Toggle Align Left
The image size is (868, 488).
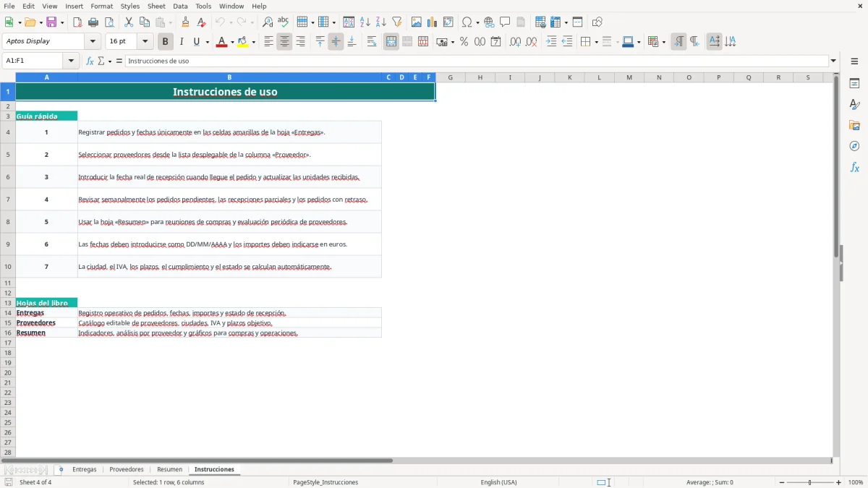click(x=268, y=42)
